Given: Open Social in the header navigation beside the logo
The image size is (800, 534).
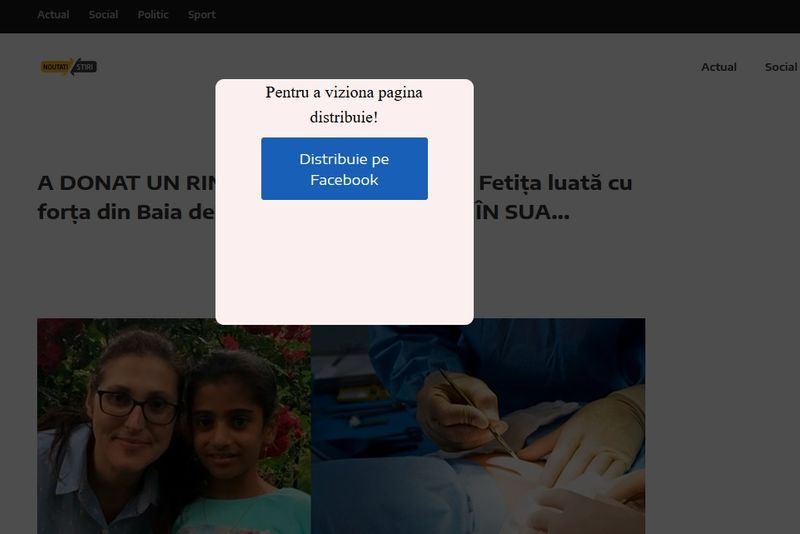Looking at the screenshot, I should (780, 67).
